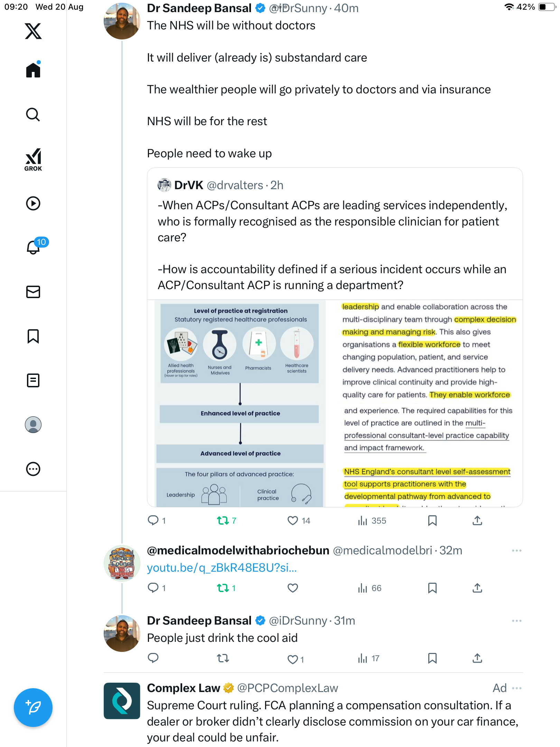This screenshot has width=560, height=747.
Task: Open the Search magnifier icon
Action: (x=33, y=115)
